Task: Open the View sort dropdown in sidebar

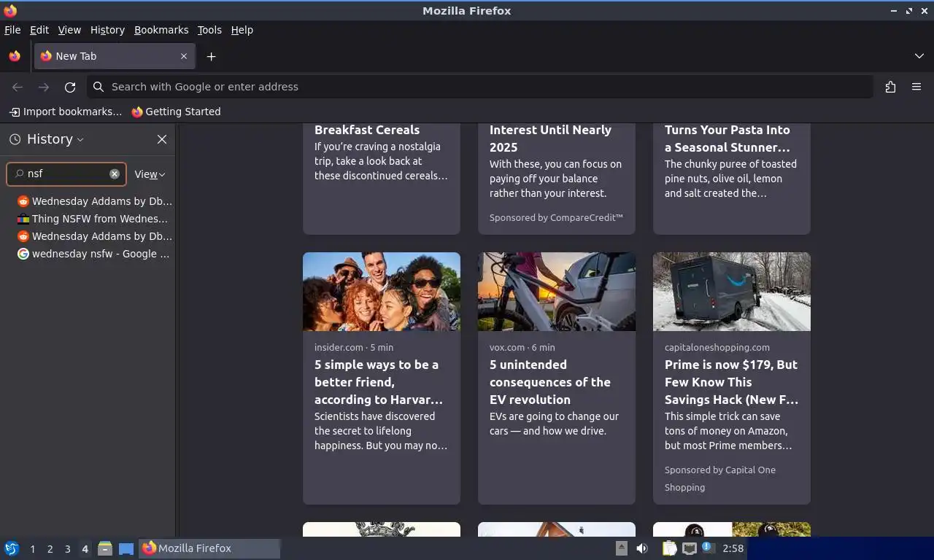Action: coord(150,174)
